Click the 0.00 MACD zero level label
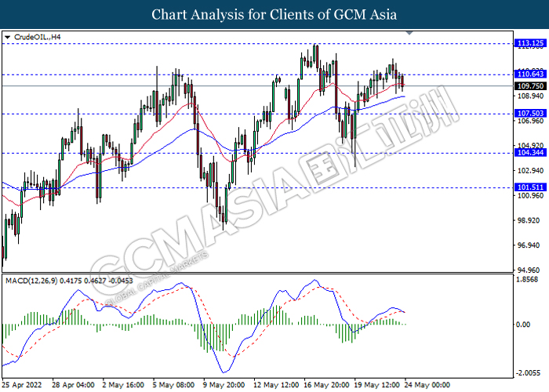549x392 pixels. [523, 325]
